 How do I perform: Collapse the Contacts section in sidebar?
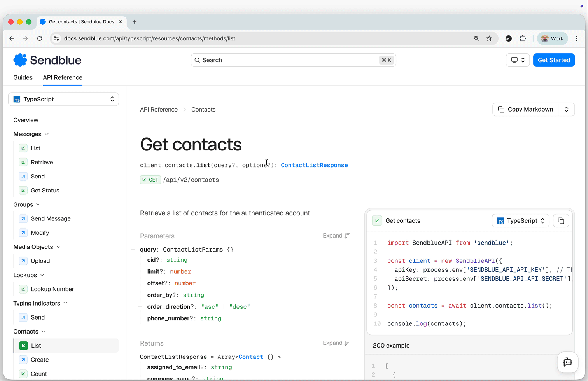44,332
